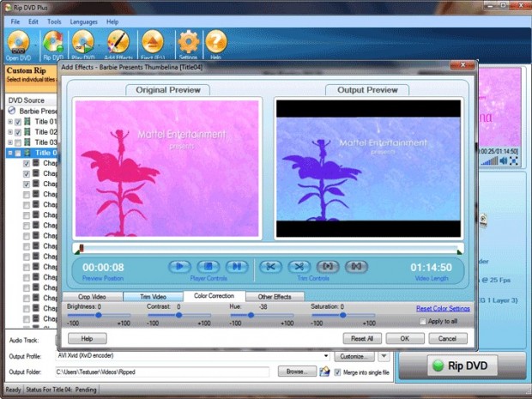Open the arrow dropdown next to Customize
This screenshot has height=399, width=532.
click(x=384, y=356)
